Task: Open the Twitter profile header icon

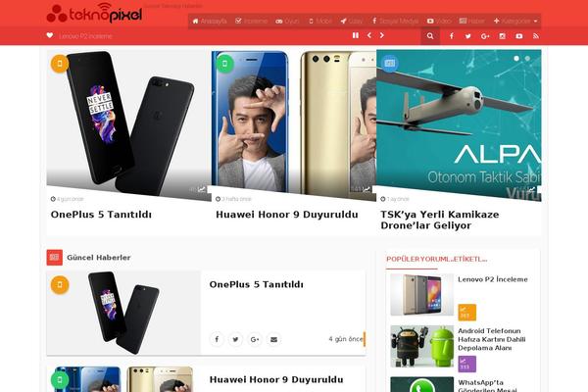Action: (468, 36)
